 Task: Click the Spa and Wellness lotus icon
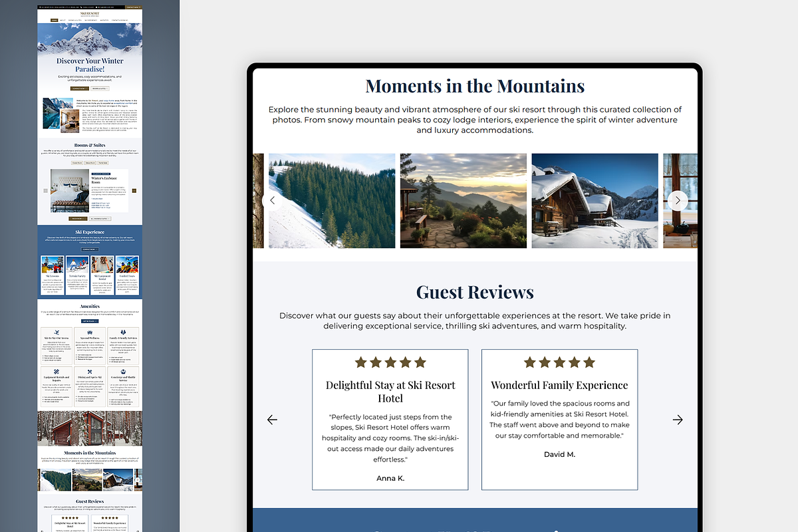click(x=90, y=332)
